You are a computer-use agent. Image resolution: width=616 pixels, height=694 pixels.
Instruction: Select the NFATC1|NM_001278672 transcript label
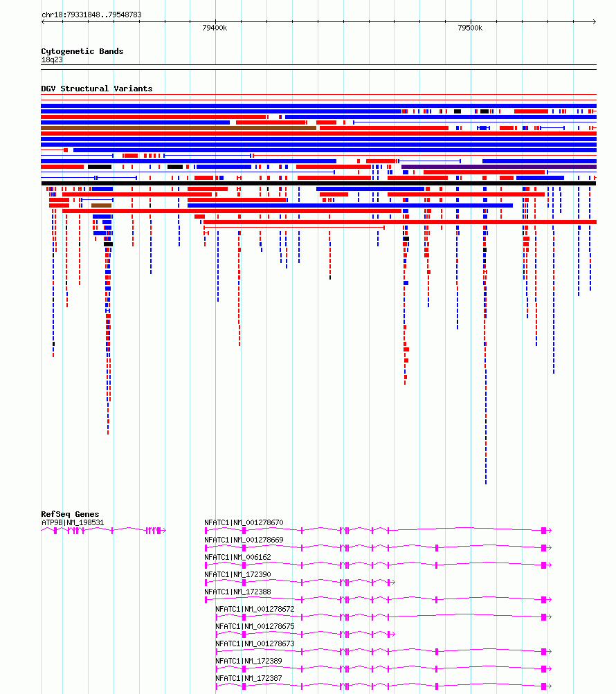pos(255,609)
